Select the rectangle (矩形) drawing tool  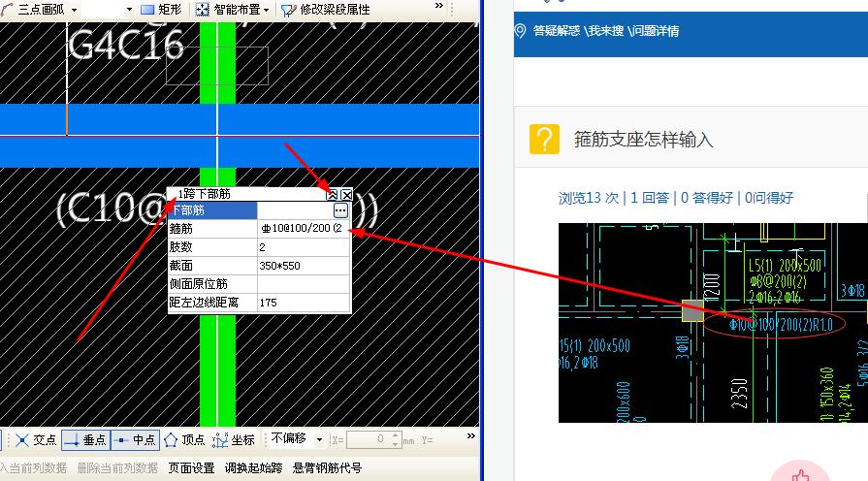[x=161, y=10]
